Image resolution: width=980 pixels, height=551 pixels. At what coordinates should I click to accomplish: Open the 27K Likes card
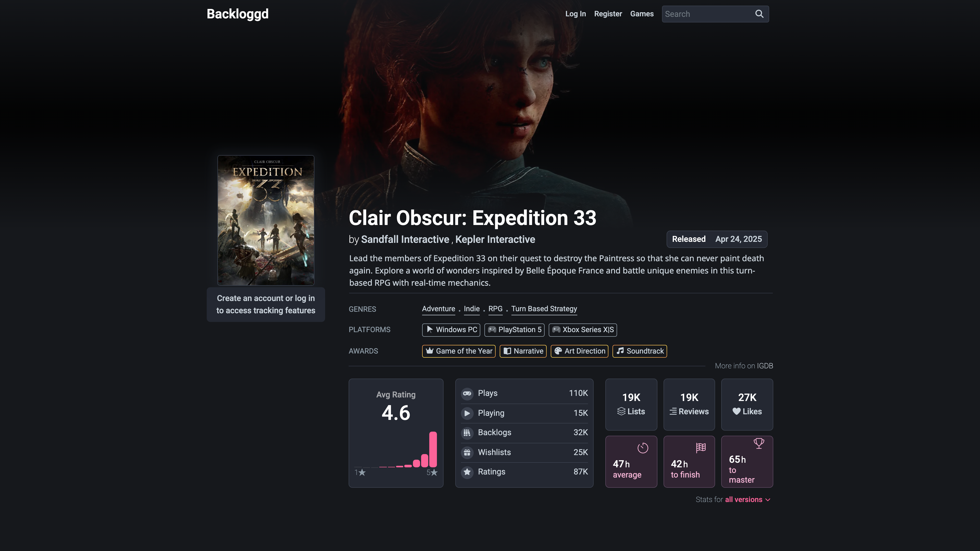click(x=747, y=404)
